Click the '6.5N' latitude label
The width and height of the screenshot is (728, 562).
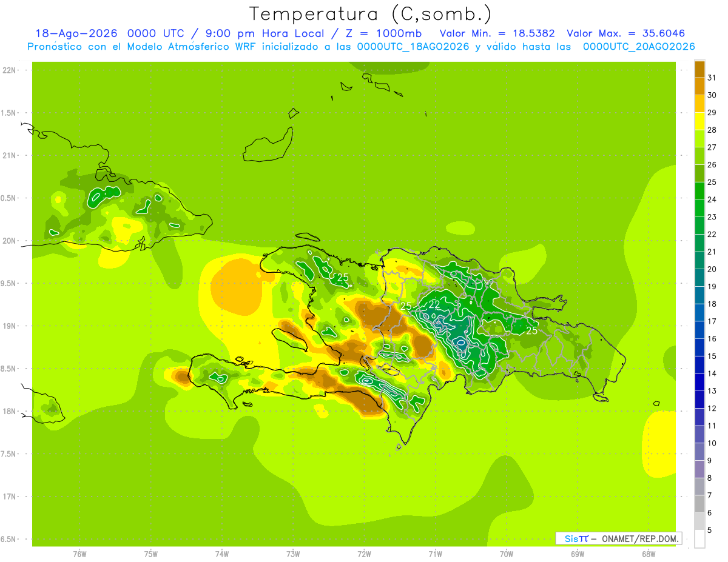[x=9, y=539]
